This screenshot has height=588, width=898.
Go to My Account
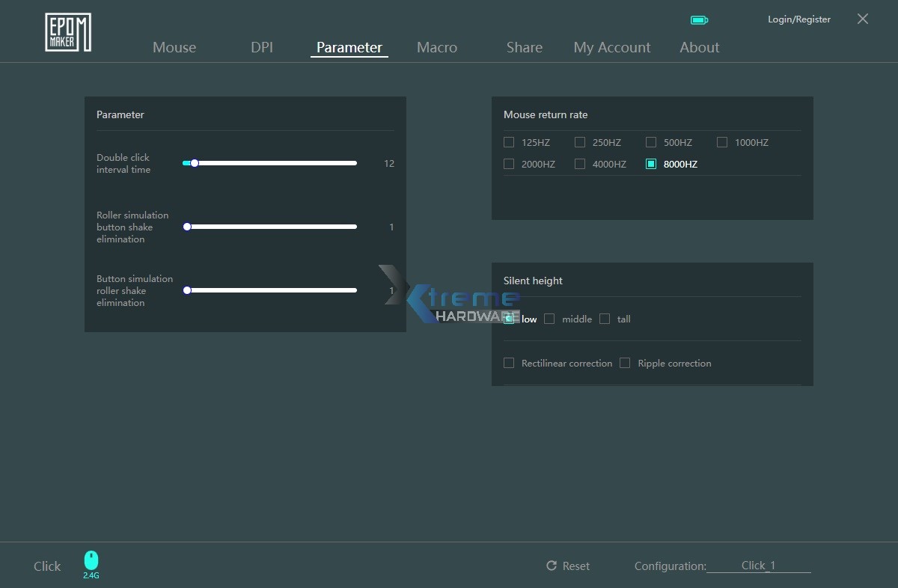[612, 47]
